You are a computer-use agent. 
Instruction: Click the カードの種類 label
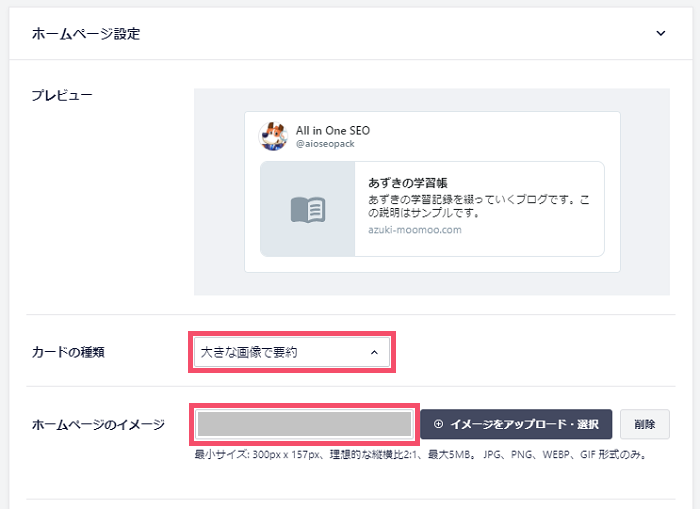click(x=68, y=352)
